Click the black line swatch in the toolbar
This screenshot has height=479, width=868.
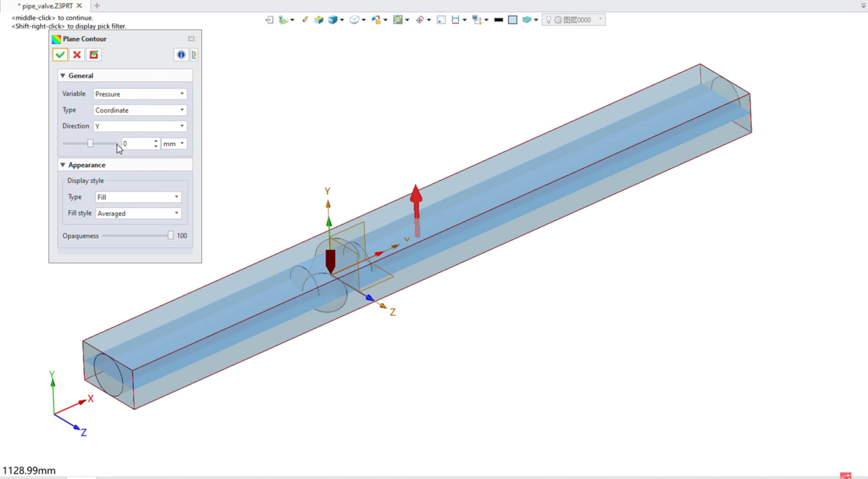[x=498, y=20]
